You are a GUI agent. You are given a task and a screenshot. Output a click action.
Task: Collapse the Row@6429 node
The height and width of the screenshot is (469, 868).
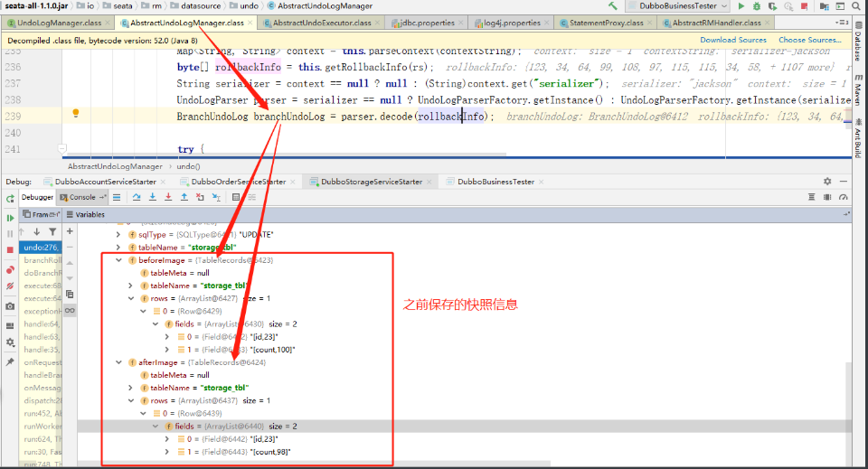(x=143, y=311)
